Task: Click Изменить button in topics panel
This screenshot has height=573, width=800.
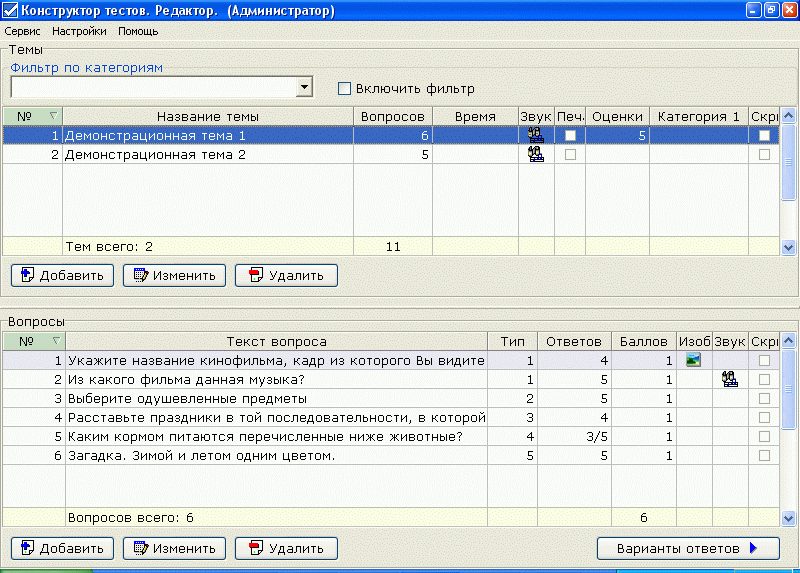Action: (174, 275)
